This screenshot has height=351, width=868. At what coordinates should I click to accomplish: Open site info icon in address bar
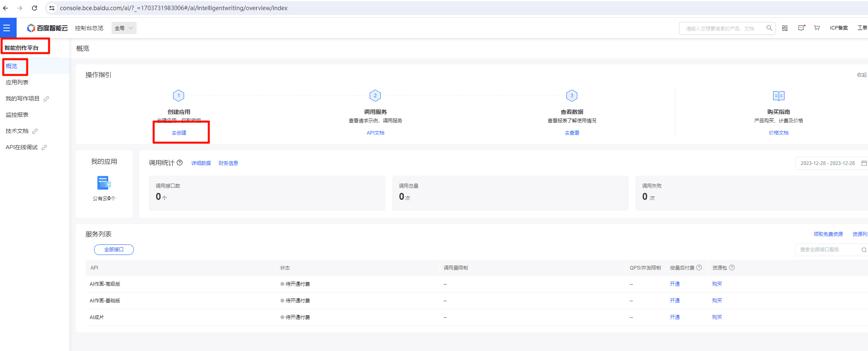[52, 8]
